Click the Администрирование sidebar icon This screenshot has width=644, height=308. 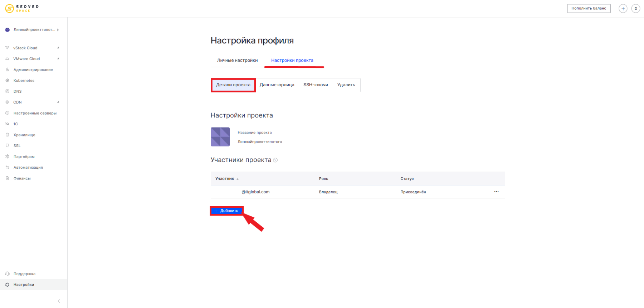[x=7, y=69]
